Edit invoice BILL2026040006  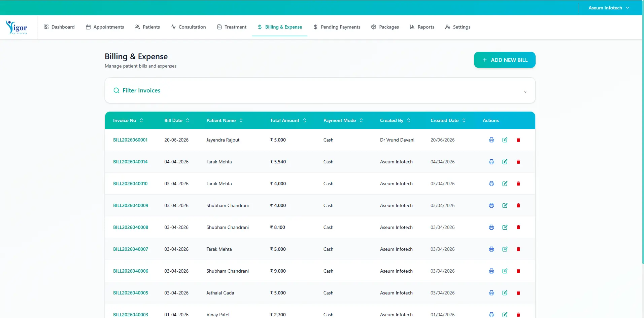coord(505,271)
